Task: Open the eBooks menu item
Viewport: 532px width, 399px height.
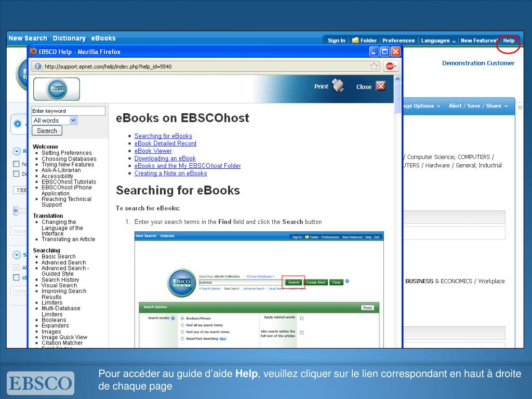Action: [x=103, y=38]
